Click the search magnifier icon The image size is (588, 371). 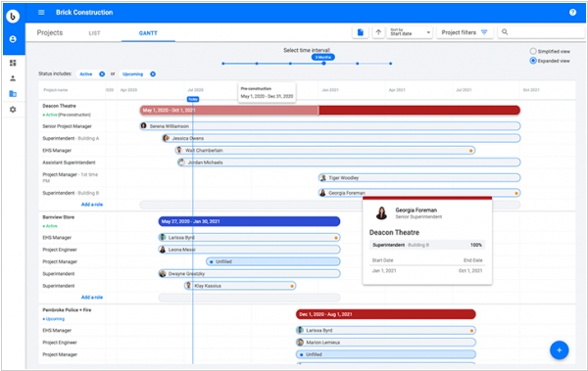(505, 32)
